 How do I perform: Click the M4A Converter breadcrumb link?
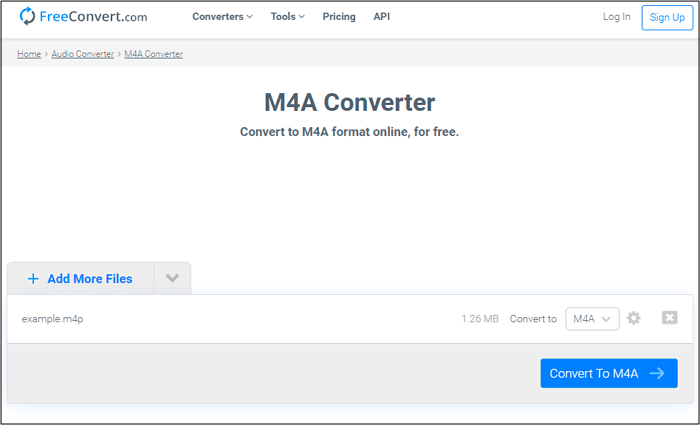153,54
